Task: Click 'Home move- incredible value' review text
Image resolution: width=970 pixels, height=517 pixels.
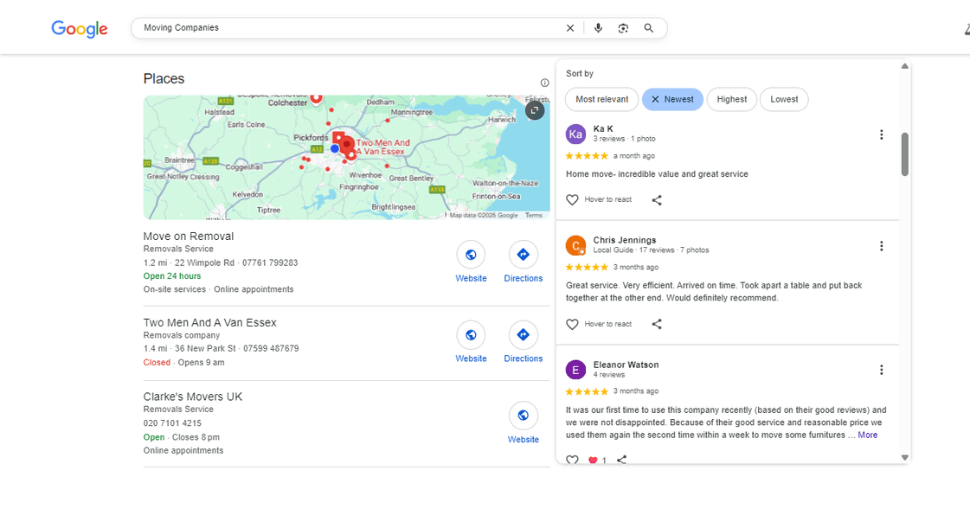Action: coord(656,174)
